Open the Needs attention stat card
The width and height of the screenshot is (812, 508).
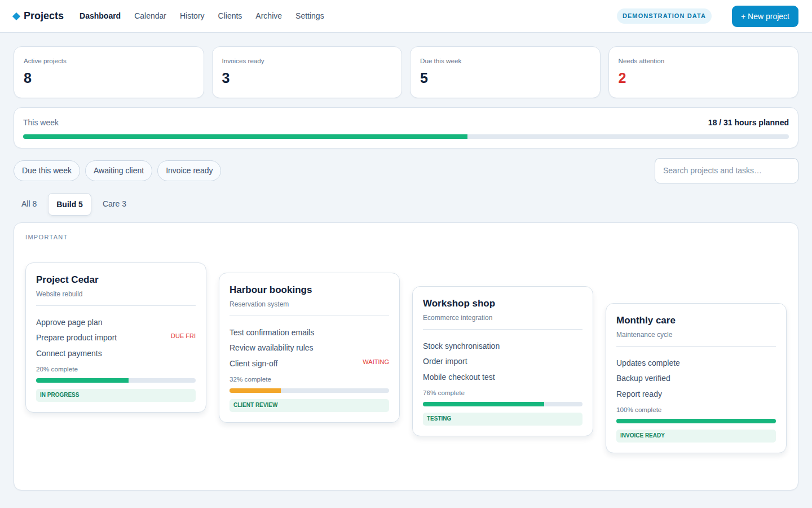[703, 72]
